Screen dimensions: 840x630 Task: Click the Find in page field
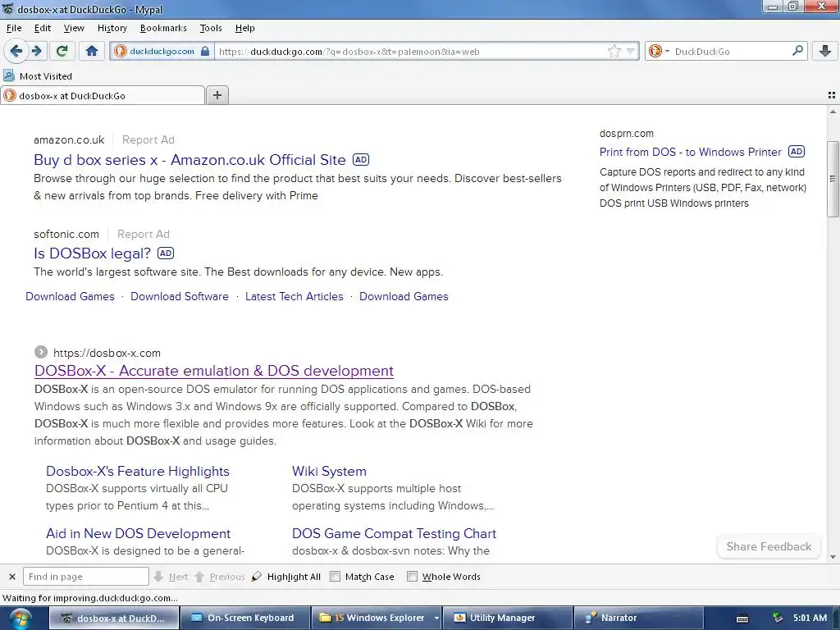pyautogui.click(x=85, y=577)
